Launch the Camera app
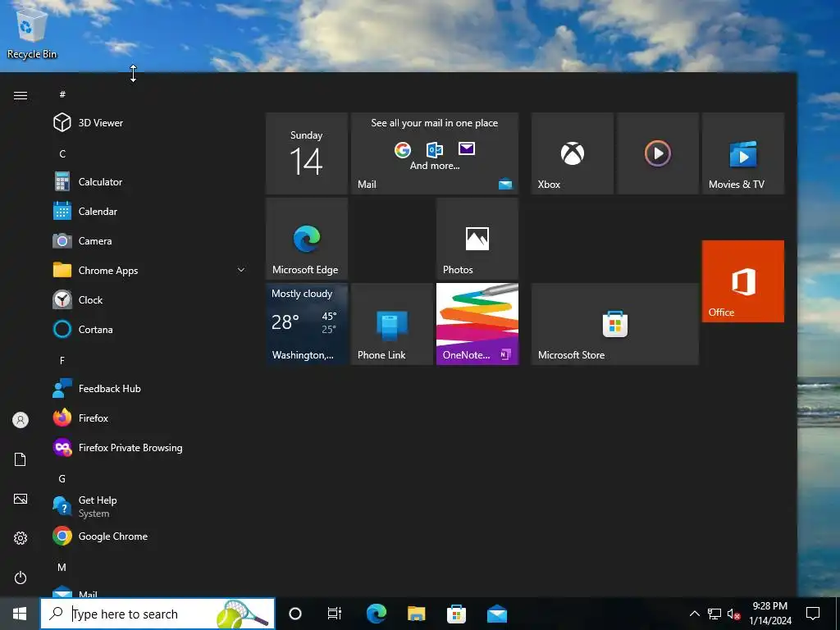The height and width of the screenshot is (630, 840). click(x=146, y=240)
